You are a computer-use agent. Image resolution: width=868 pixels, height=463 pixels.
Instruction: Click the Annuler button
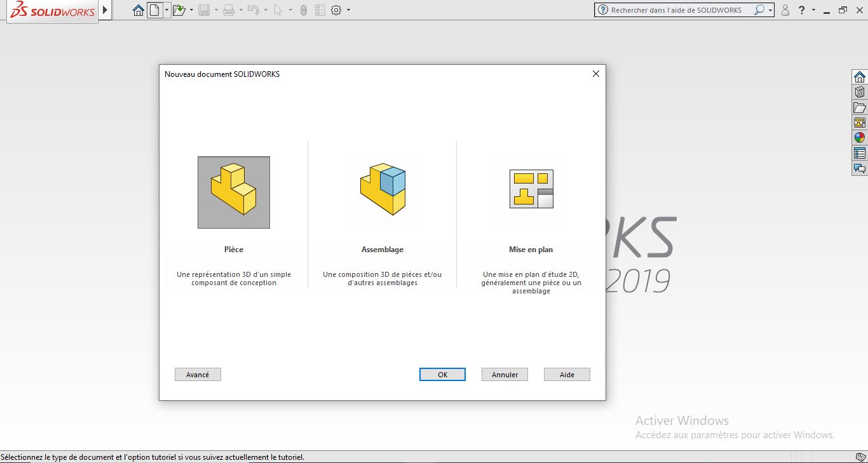point(505,375)
